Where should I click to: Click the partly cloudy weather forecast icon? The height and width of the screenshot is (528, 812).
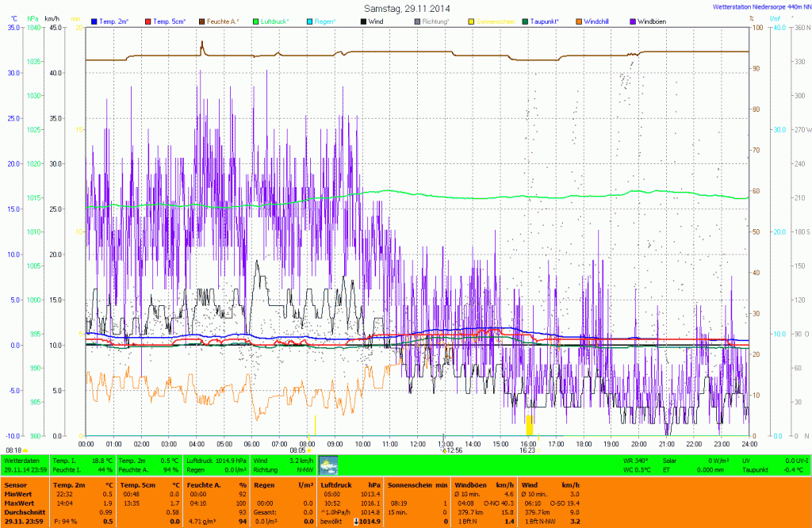click(328, 465)
